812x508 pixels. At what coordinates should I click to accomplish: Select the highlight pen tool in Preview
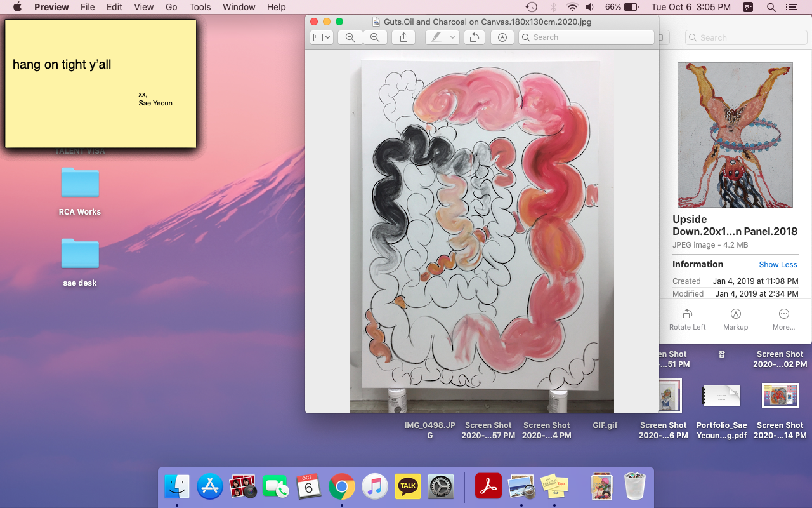click(x=436, y=37)
